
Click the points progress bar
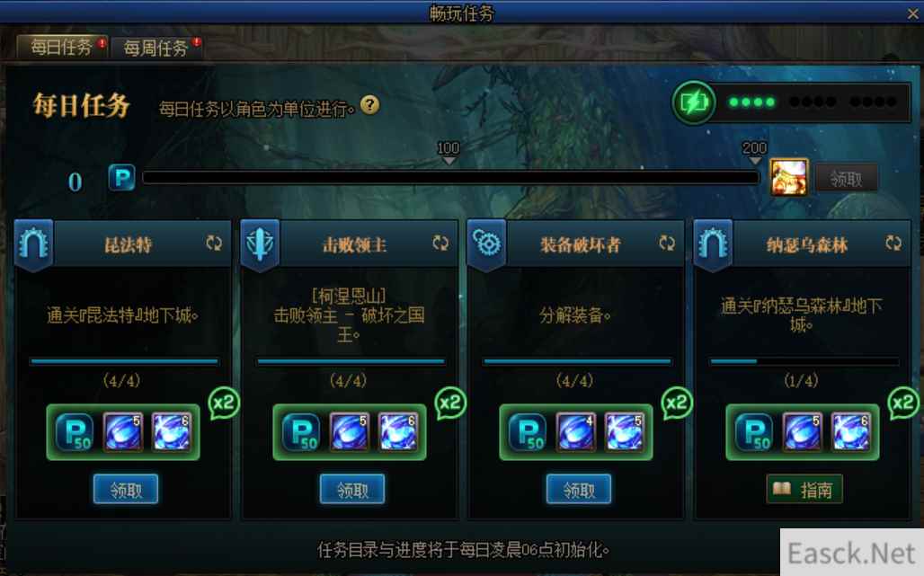pos(451,178)
